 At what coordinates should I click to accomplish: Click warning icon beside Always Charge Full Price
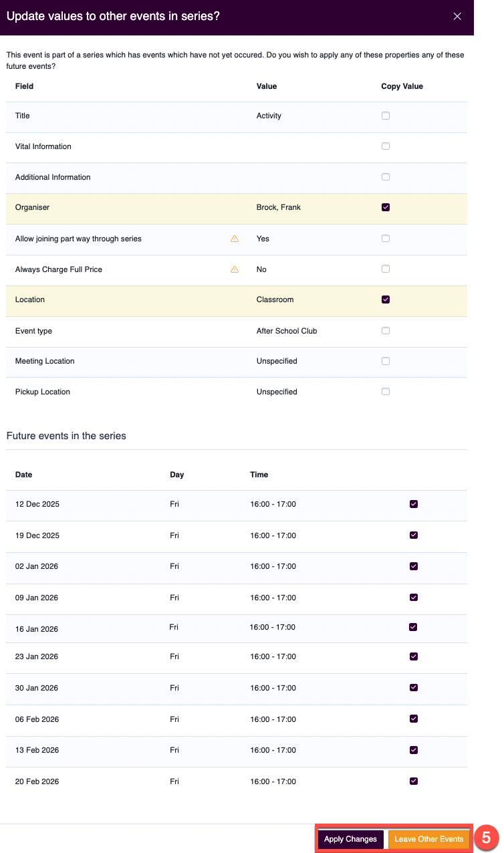pos(235,269)
